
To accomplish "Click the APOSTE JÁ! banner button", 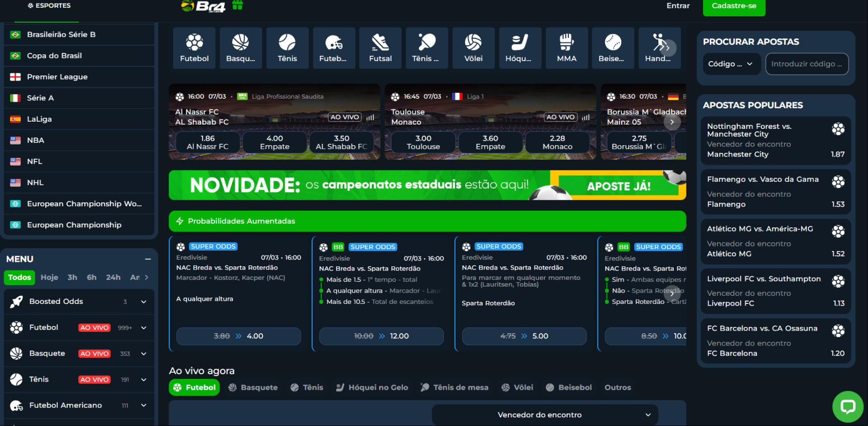I will pyautogui.click(x=619, y=186).
